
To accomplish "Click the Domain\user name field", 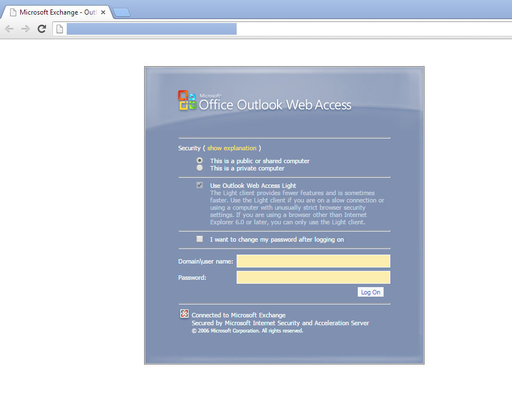I will tap(313, 261).
